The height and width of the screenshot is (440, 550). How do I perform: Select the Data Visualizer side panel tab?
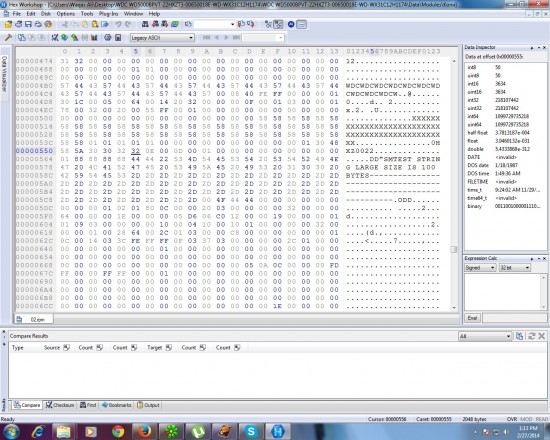point(4,74)
